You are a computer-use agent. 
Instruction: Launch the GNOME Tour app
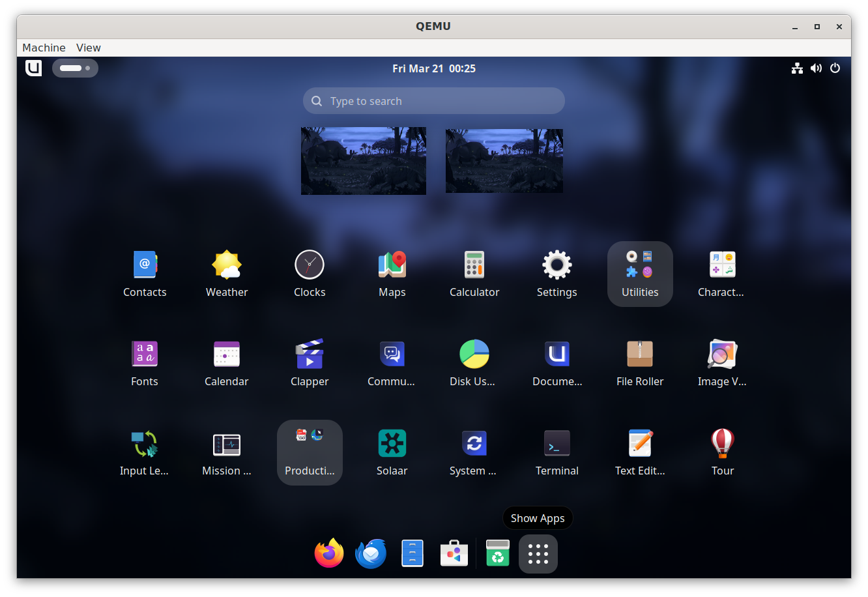point(722,452)
